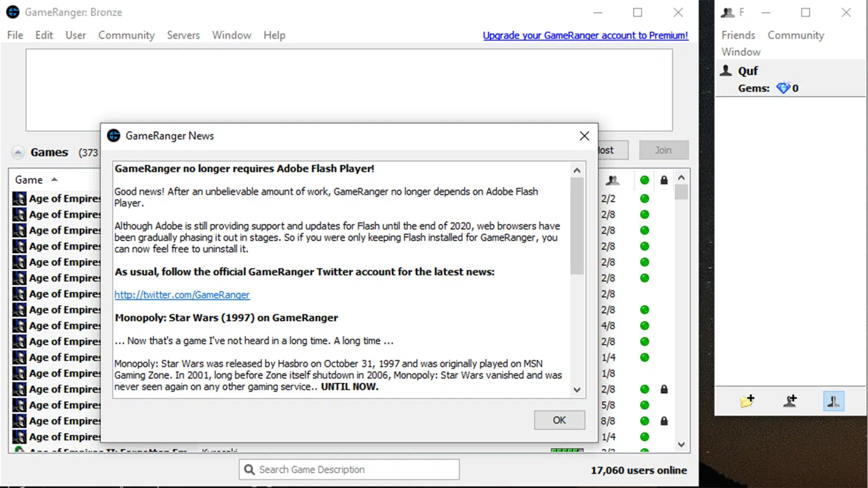Click OK in GameRanger News dialog
The width and height of the screenshot is (868, 488).
tap(559, 420)
